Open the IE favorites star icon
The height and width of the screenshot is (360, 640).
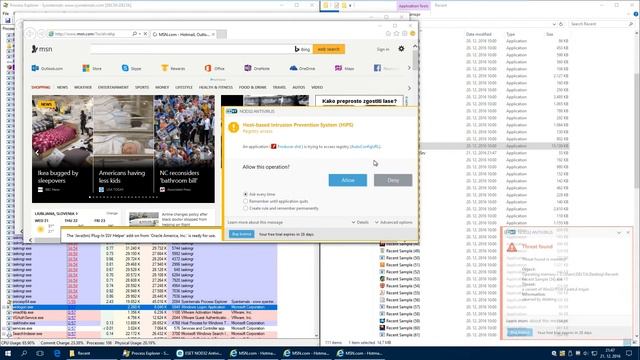[x=396, y=33]
